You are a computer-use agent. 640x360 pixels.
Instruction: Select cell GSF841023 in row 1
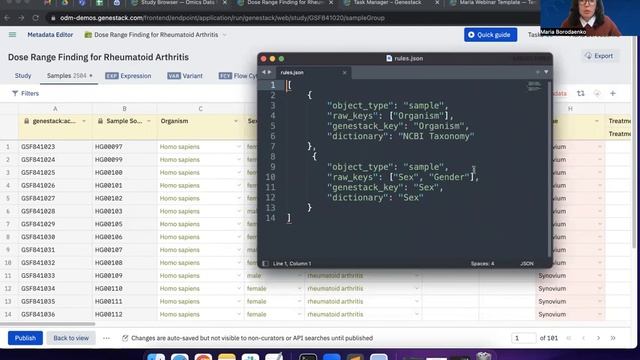tap(55, 147)
